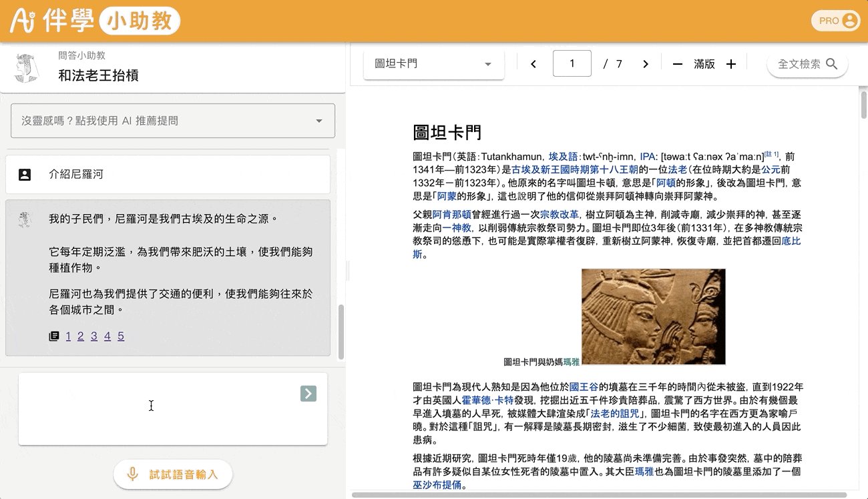Click the Tutankhamun relief image

click(x=653, y=316)
